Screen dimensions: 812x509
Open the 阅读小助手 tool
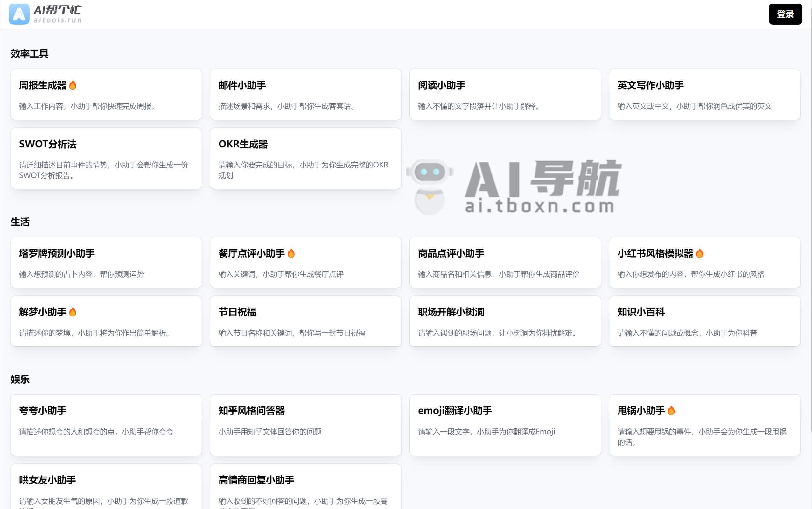(505, 95)
